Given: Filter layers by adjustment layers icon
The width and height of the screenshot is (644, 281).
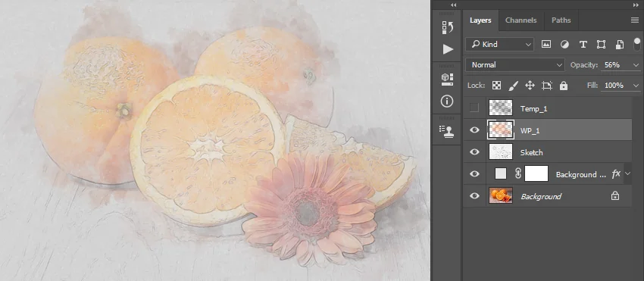Looking at the screenshot, I should 564,45.
